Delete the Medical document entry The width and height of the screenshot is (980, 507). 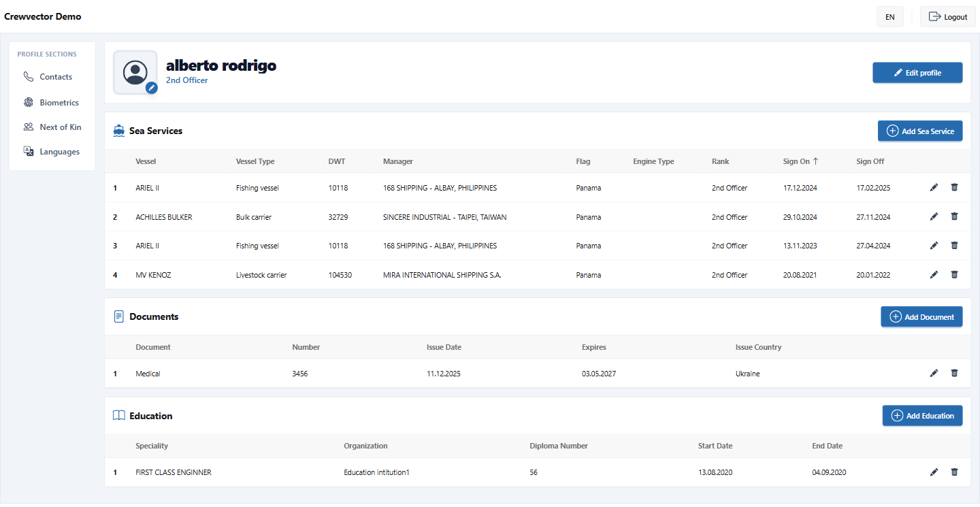[954, 373]
